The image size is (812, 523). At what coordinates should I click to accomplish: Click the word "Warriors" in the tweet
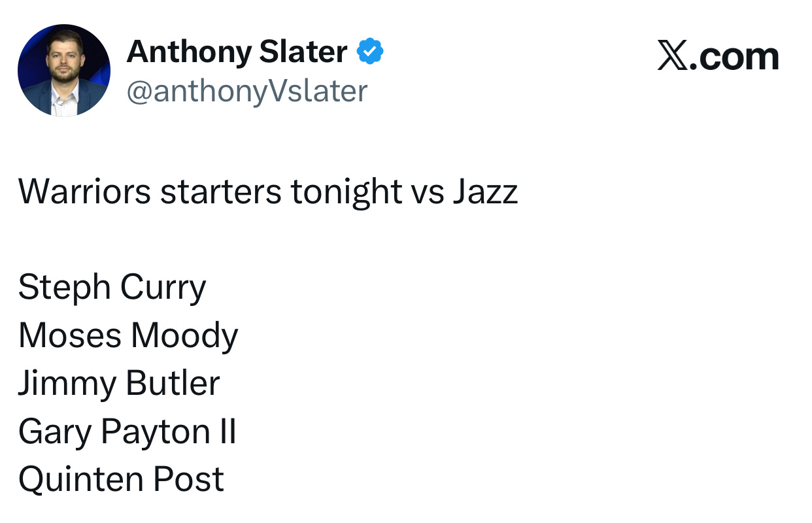point(84,192)
